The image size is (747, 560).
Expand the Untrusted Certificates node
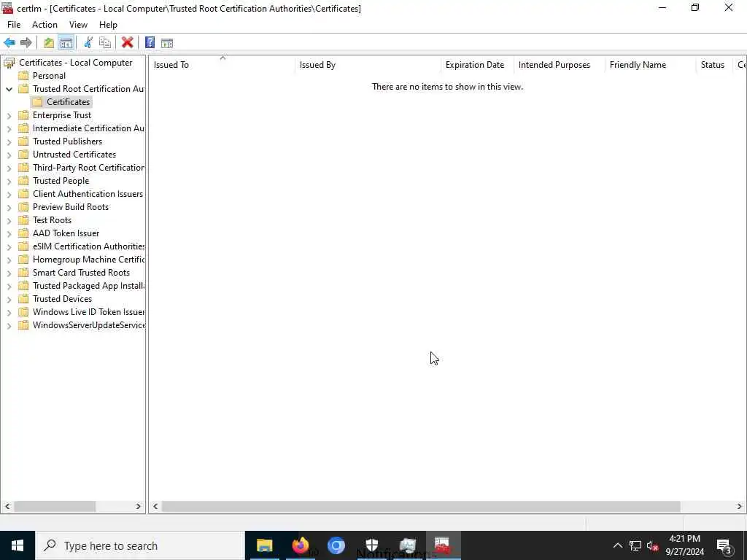pos(9,155)
